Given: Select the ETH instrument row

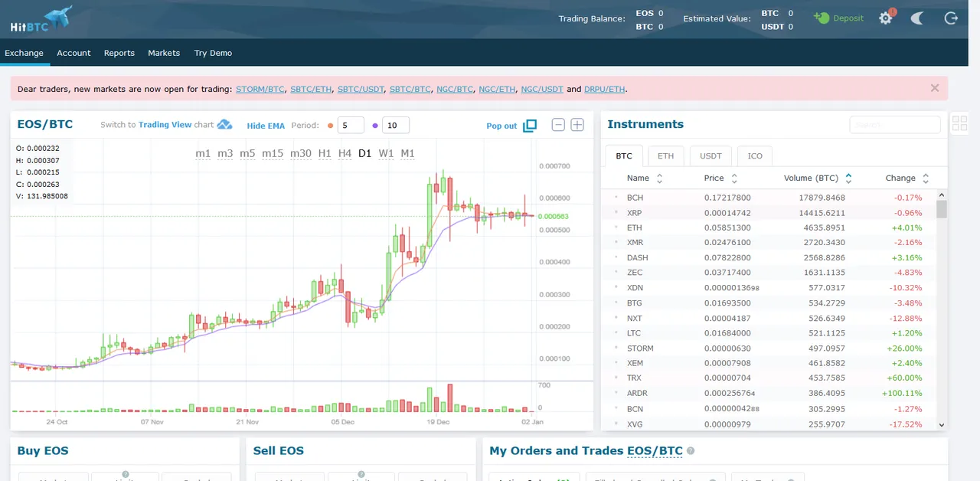Looking at the screenshot, I should pos(769,227).
